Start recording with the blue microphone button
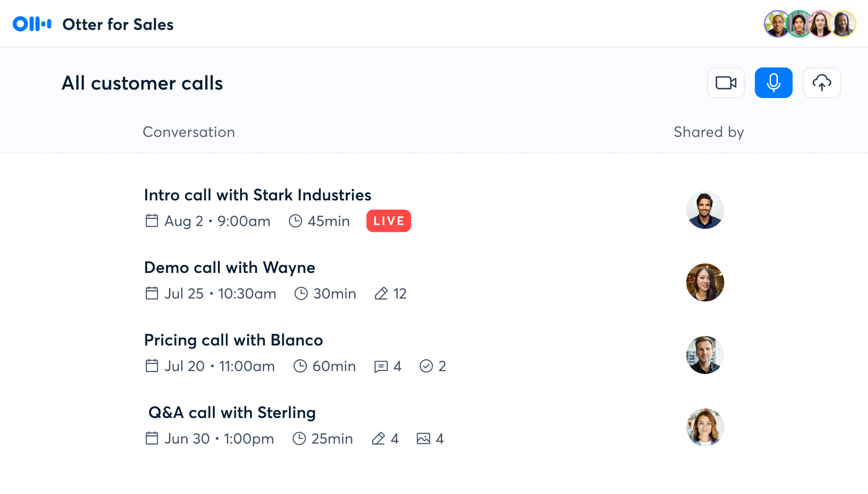Screen dimensions: 868x494 point(773,83)
